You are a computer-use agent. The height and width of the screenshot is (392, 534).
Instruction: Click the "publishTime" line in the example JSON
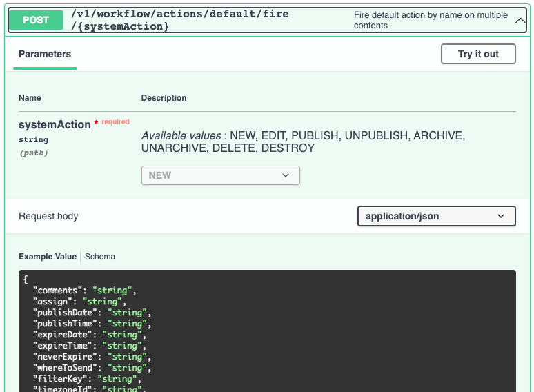point(92,324)
